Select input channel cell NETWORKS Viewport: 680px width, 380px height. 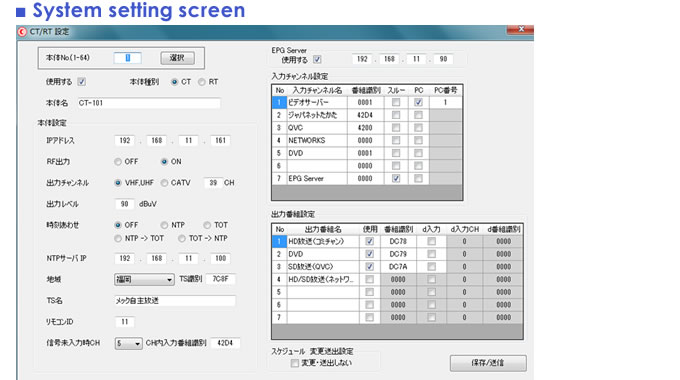point(317,141)
